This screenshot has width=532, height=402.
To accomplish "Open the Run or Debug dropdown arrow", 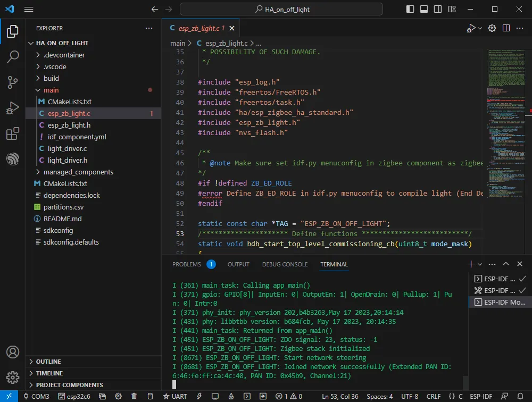I will 480,28.
